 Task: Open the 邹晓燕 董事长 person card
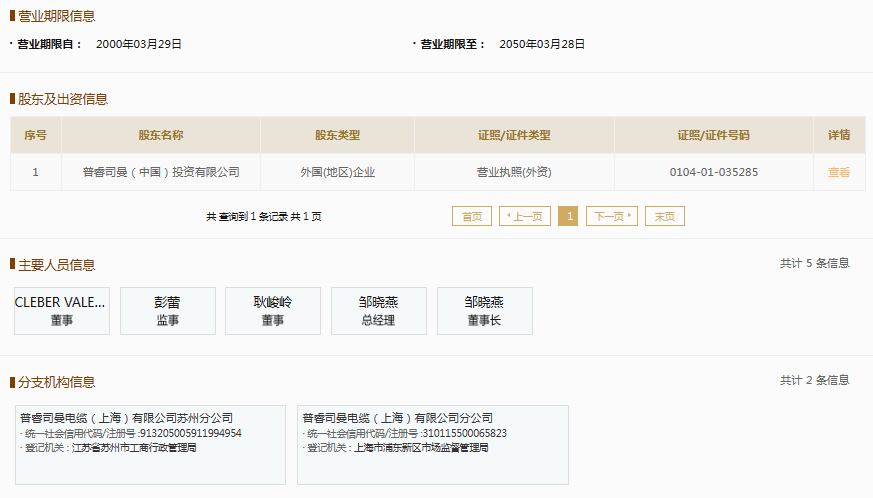(484, 311)
